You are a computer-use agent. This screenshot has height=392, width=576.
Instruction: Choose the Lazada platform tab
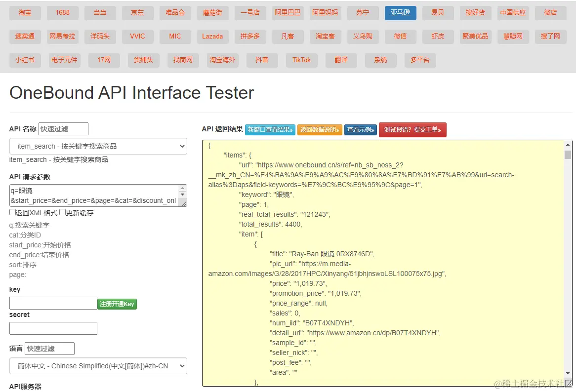[x=212, y=37]
